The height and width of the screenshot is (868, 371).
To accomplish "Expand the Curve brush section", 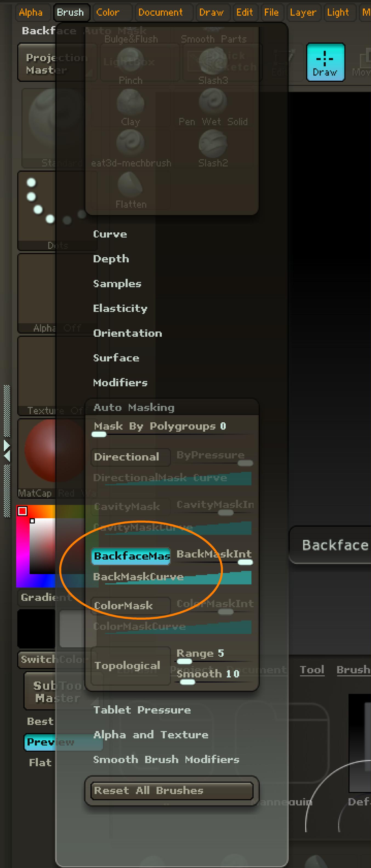I will point(110,234).
